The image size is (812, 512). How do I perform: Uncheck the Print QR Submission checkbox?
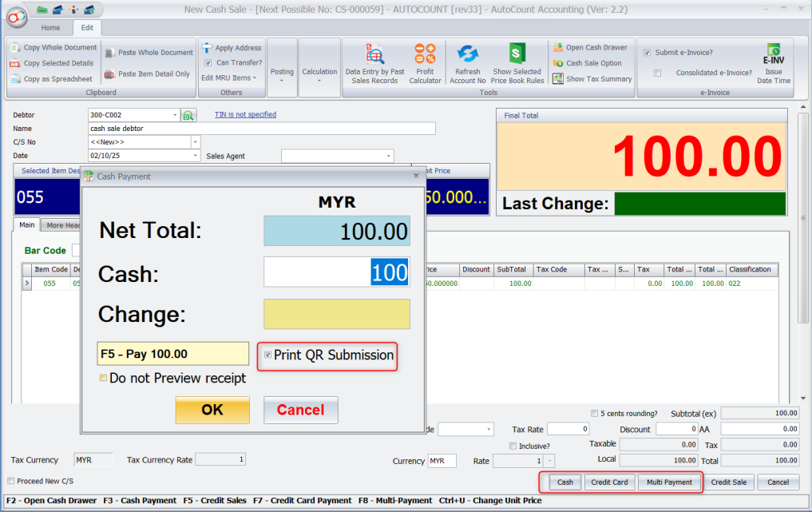pos(267,355)
